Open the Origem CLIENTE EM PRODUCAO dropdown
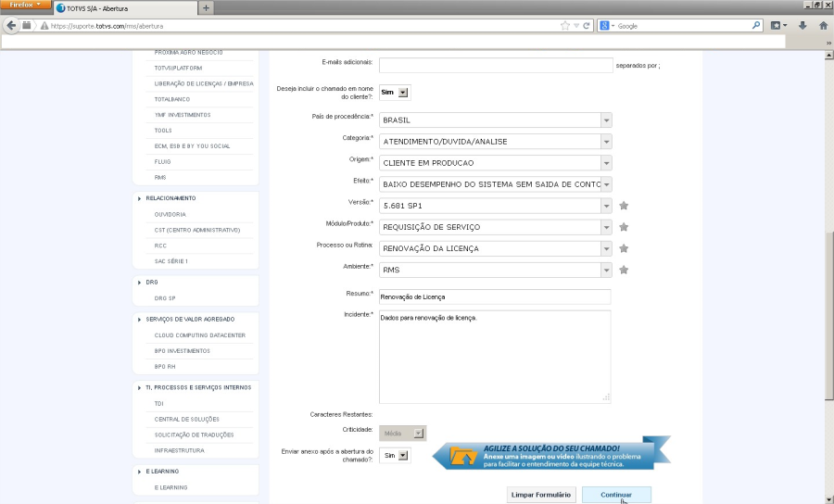Image resolution: width=834 pixels, height=504 pixels. [x=606, y=163]
